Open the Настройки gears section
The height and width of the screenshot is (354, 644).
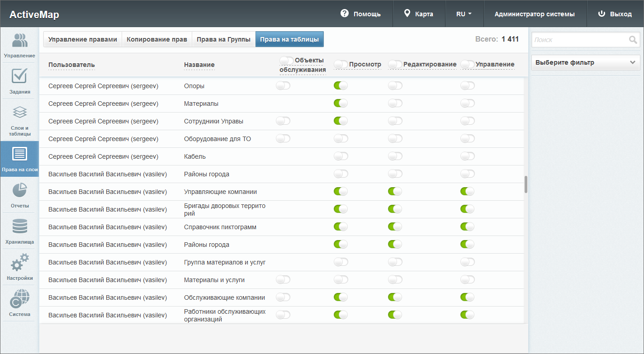click(x=19, y=267)
